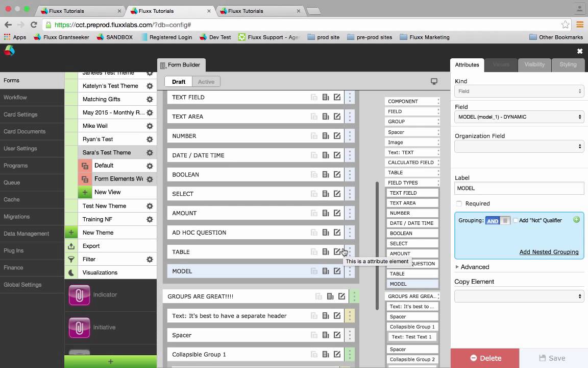Open settings gear for Sara's Test Theme
The height and width of the screenshot is (368, 588).
[150, 153]
